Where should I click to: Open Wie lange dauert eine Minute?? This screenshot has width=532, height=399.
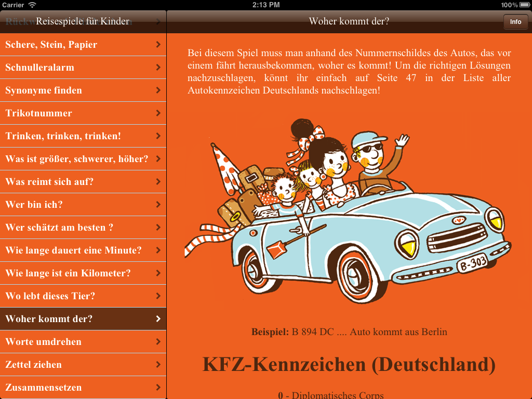tap(73, 250)
